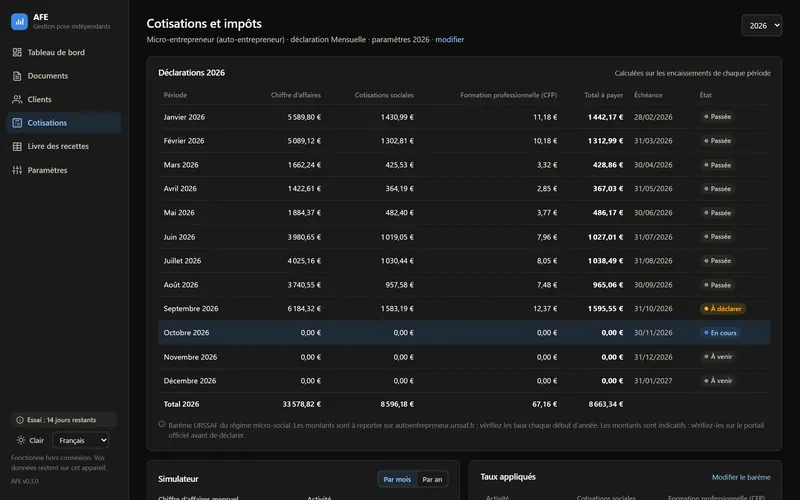Click the Avril 2026 period cell
Screen dimensions: 800x500
pyautogui.click(x=180, y=189)
